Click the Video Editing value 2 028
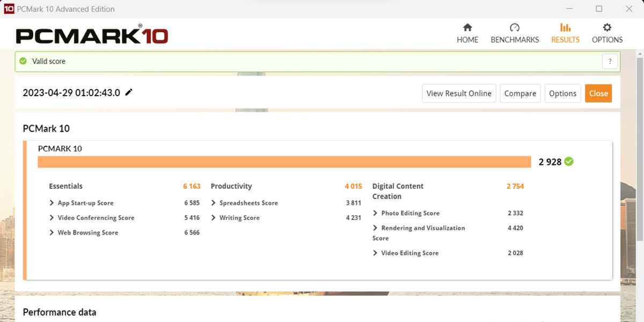Viewport: 644px width, 322px height. point(515,253)
